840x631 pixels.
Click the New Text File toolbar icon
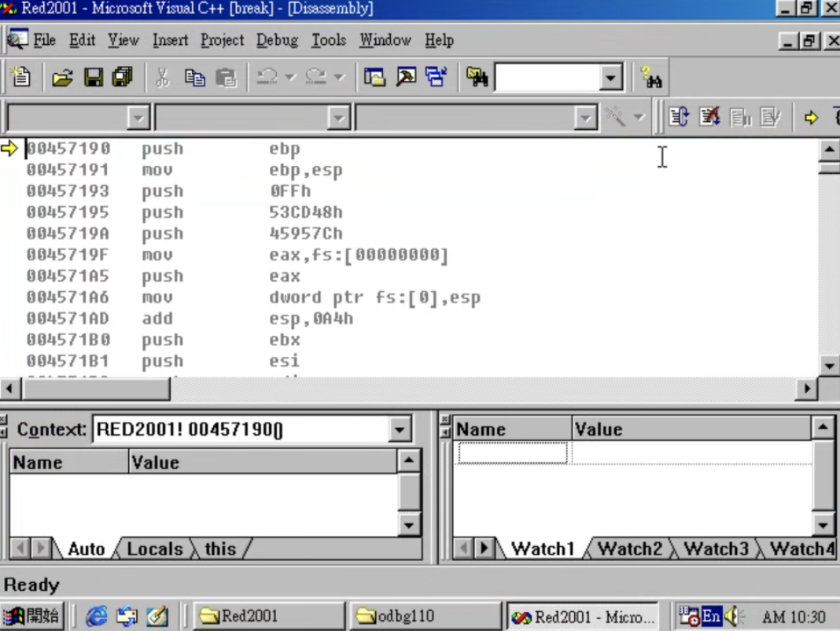click(x=21, y=77)
